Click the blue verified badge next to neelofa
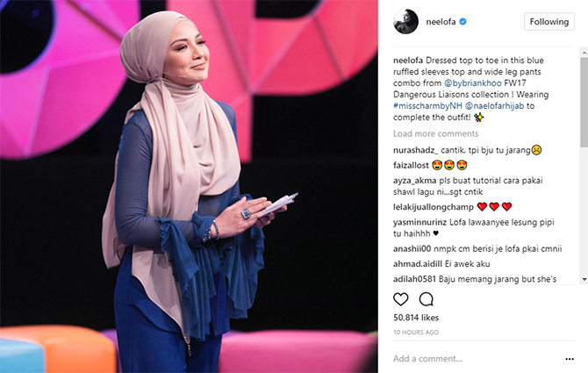The width and height of the screenshot is (588, 373). pyautogui.click(x=463, y=22)
